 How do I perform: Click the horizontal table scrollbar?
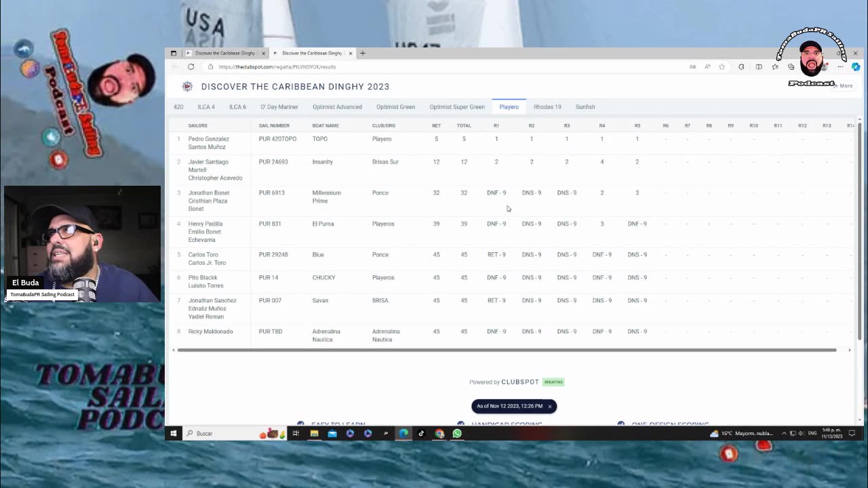click(507, 350)
